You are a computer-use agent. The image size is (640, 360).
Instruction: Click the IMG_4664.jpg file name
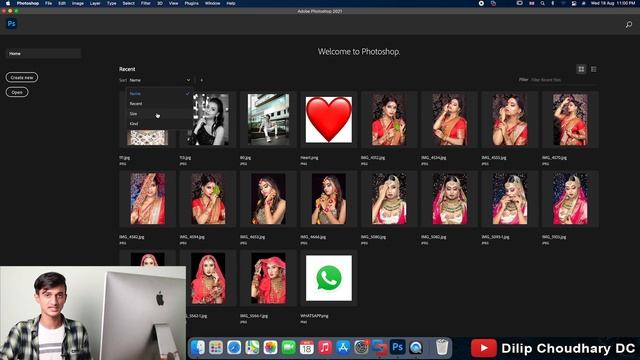coord(313,237)
